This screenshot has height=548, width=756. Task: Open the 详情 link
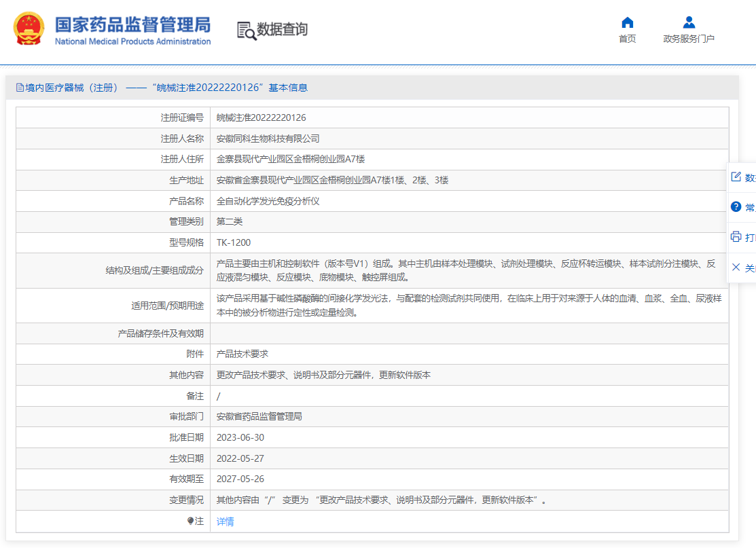(x=225, y=522)
